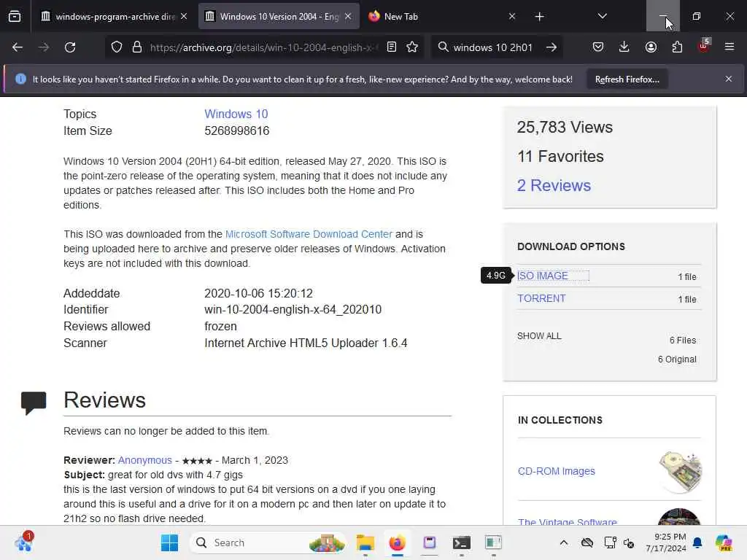Open Firefox View icon in tab bar
The height and width of the screenshot is (560, 747).
click(15, 17)
